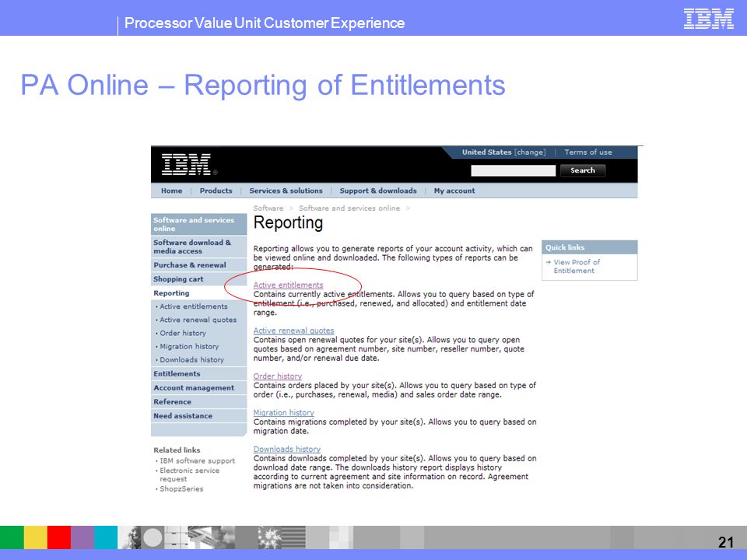747x560 pixels.
Task: Click IBM software support related link
Action: pyautogui.click(x=197, y=461)
